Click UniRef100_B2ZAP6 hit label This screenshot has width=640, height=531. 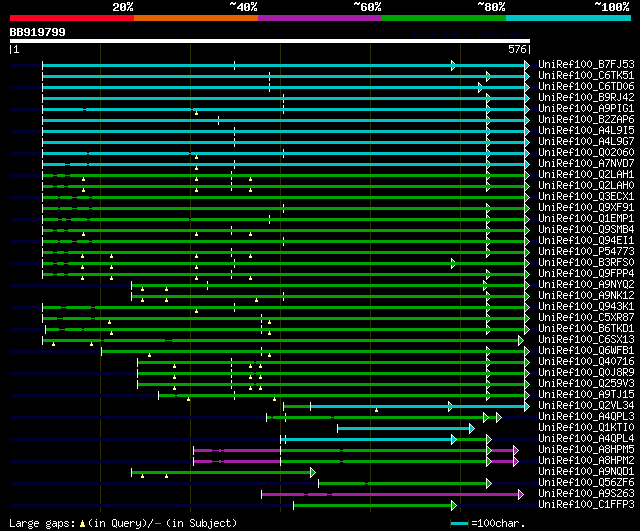pyautogui.click(x=586, y=120)
